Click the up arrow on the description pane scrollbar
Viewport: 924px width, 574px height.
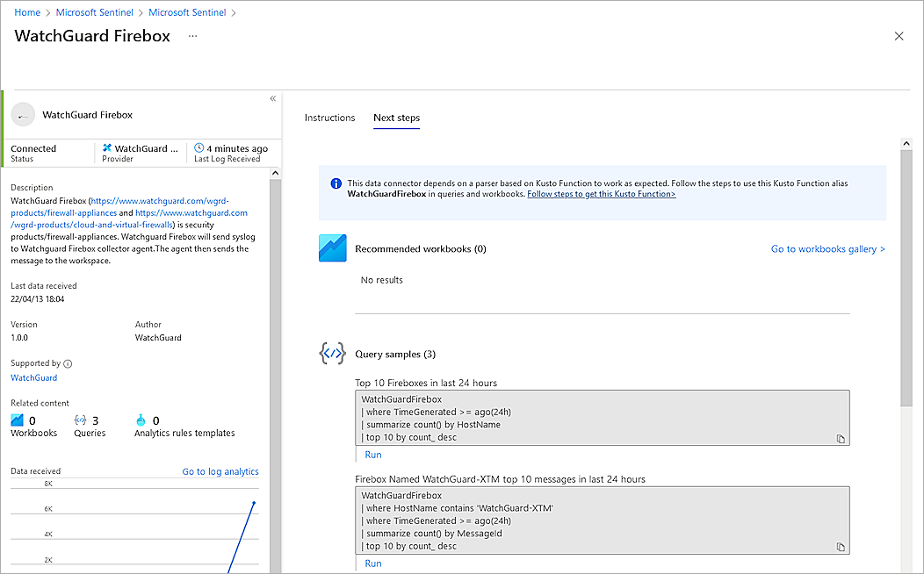[275, 172]
